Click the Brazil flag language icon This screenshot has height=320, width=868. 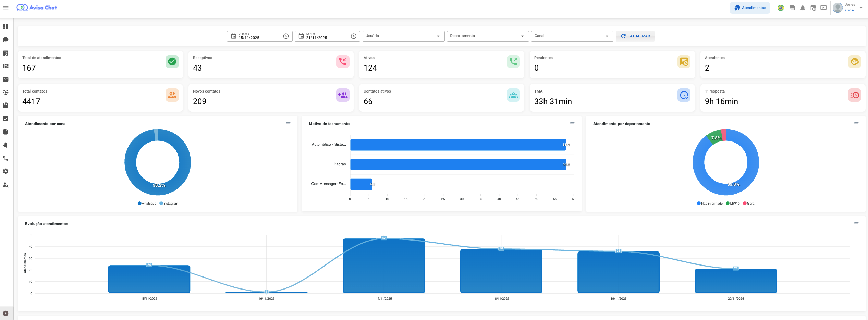coord(781,8)
